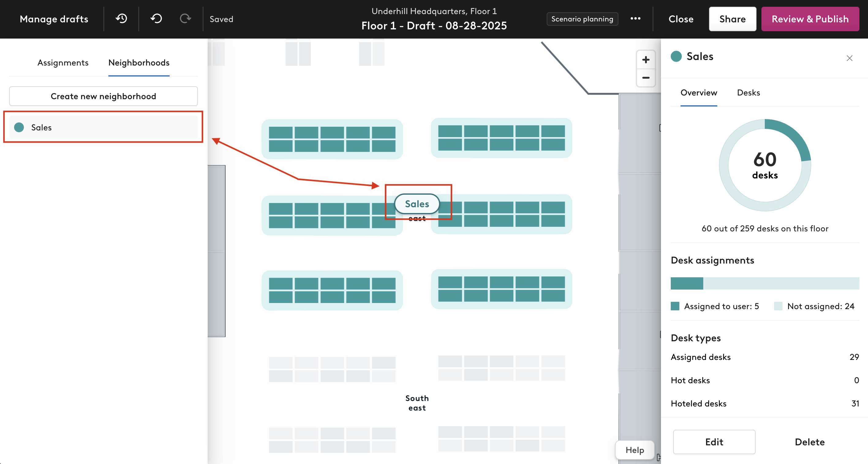Screen dimensions: 868x464
Task: Delete the Sales neighborhood
Action: (x=810, y=442)
